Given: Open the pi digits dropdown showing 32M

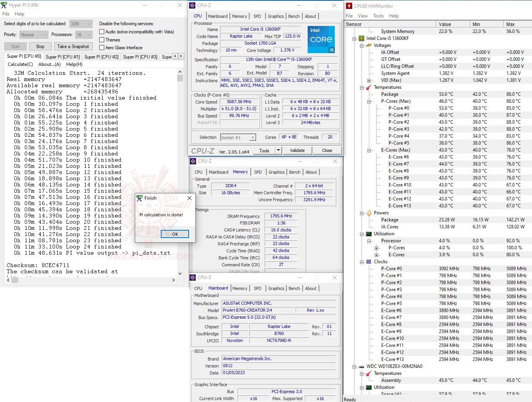Looking at the screenshot, I should [81, 24].
